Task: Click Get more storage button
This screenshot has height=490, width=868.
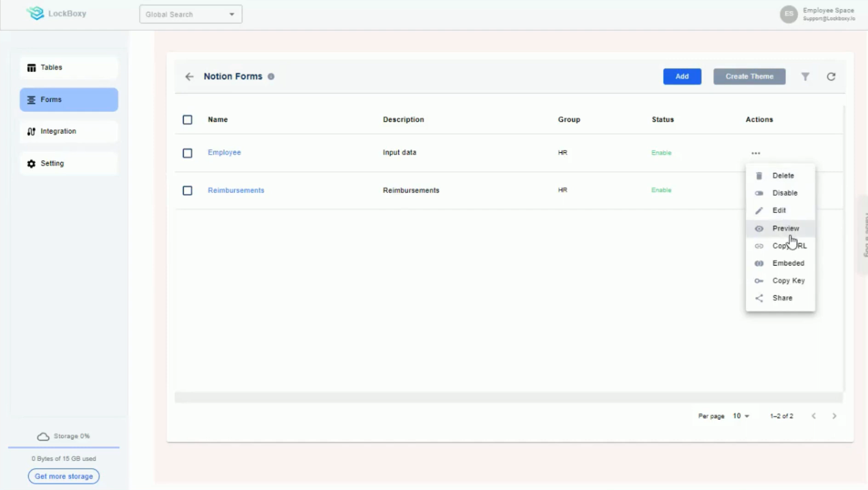Action: [64, 477]
